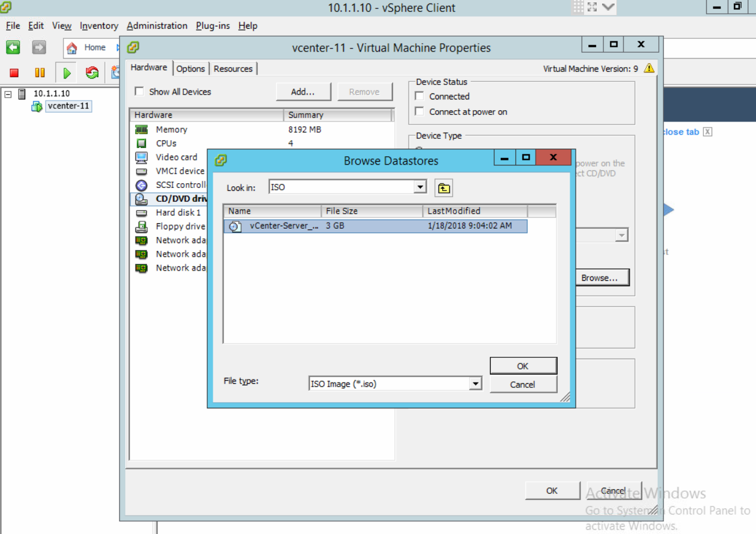
Task: Click the Memory hardware icon
Action: pos(141,129)
